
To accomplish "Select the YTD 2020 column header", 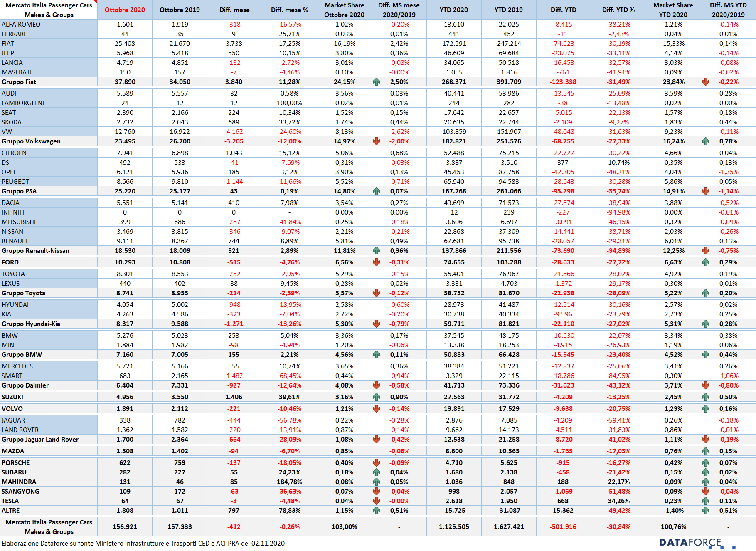I will [x=454, y=10].
